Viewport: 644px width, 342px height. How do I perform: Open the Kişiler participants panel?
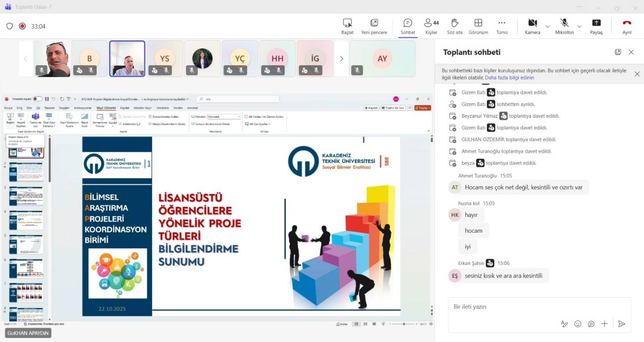[x=431, y=26]
